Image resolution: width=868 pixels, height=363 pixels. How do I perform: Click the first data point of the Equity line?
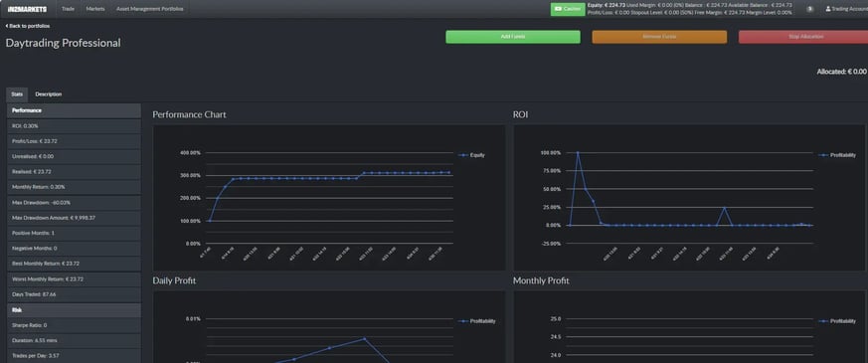(x=209, y=221)
